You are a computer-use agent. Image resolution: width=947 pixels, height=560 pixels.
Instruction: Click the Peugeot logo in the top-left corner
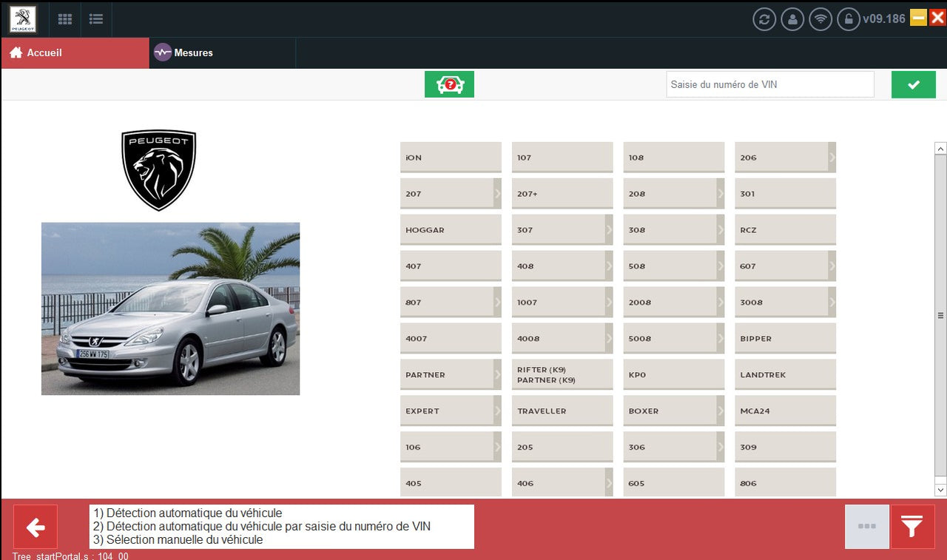[x=22, y=19]
